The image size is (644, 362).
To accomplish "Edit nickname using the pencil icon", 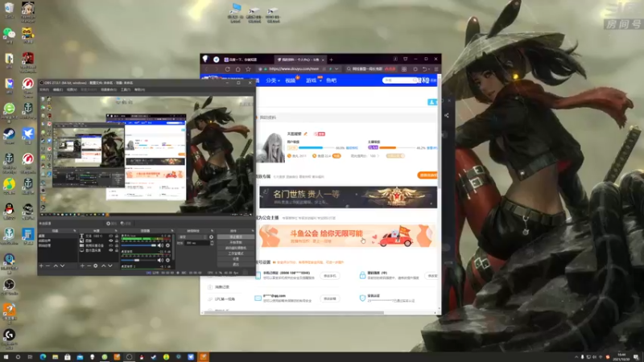I will 306,134.
